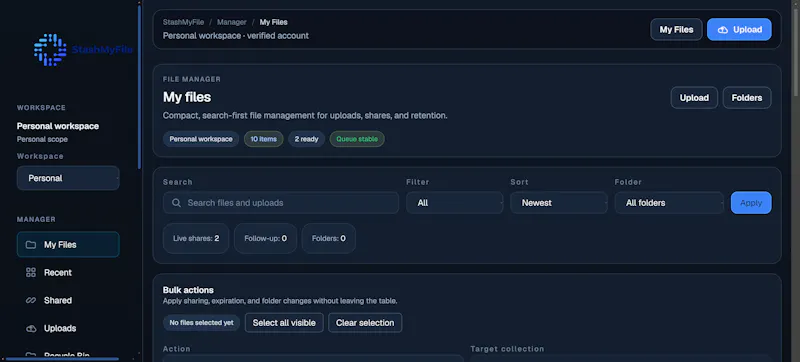Click the Folders: 0 chip
The image size is (800, 362).
click(329, 238)
